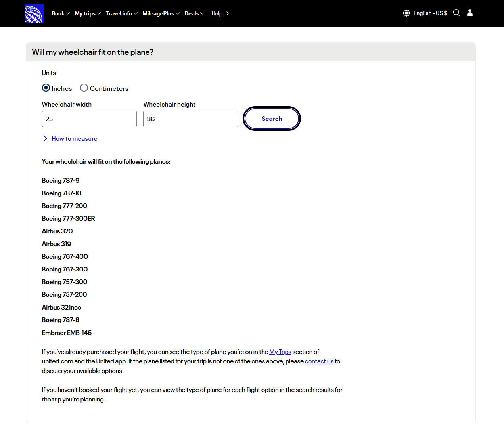Expand the Travel info menu
Screen dimensions: 504x432
click(x=121, y=13)
